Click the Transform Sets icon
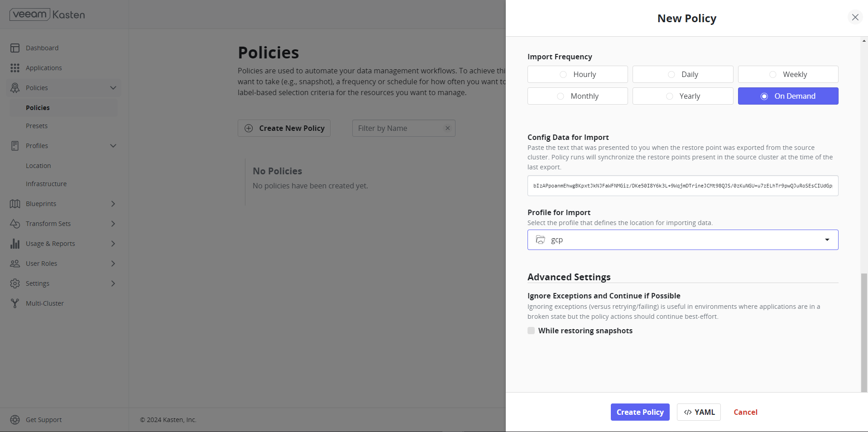This screenshot has height=432, width=868. (x=15, y=224)
